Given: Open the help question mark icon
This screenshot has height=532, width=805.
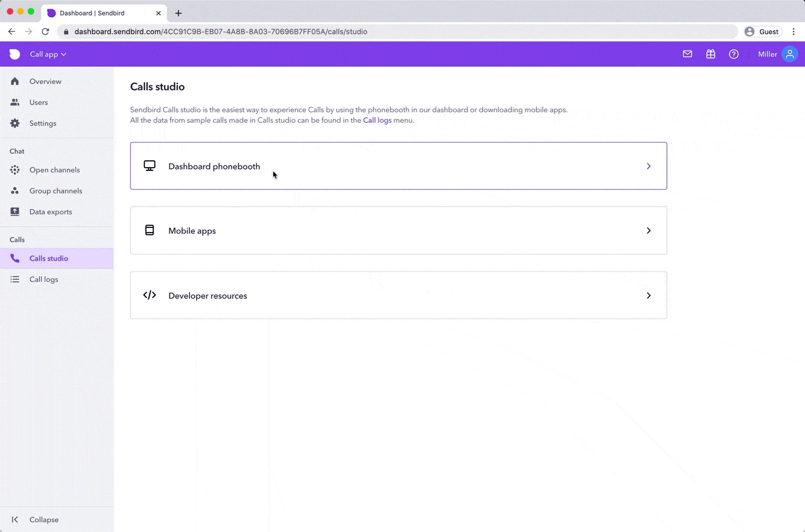Looking at the screenshot, I should [x=734, y=54].
